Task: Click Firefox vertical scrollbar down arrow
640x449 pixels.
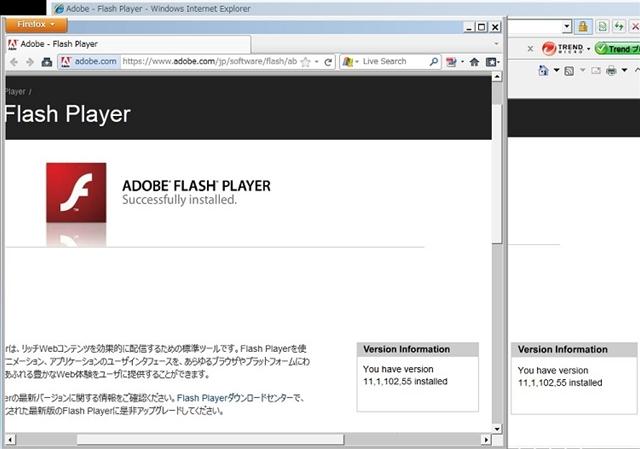Action: 497,429
